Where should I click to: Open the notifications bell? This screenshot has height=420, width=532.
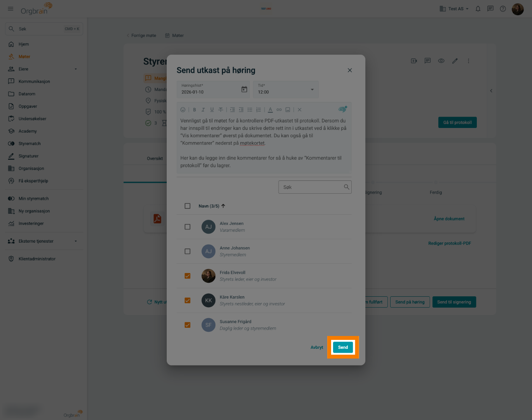click(478, 9)
